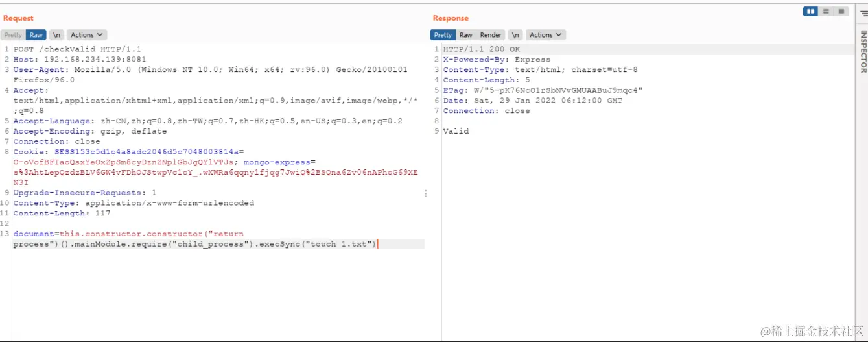The image size is (868, 342).
Task: Click the request Content-Type urlencoded line
Action: click(134, 203)
